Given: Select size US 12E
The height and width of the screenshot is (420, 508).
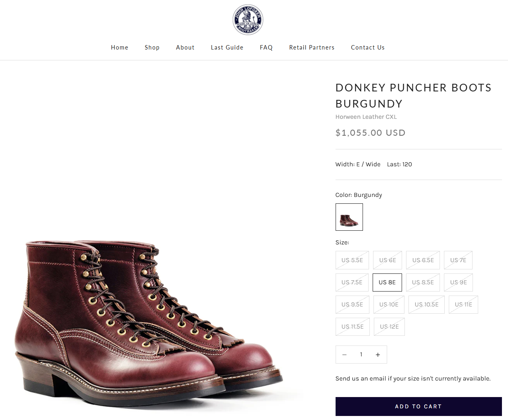Looking at the screenshot, I should point(389,327).
